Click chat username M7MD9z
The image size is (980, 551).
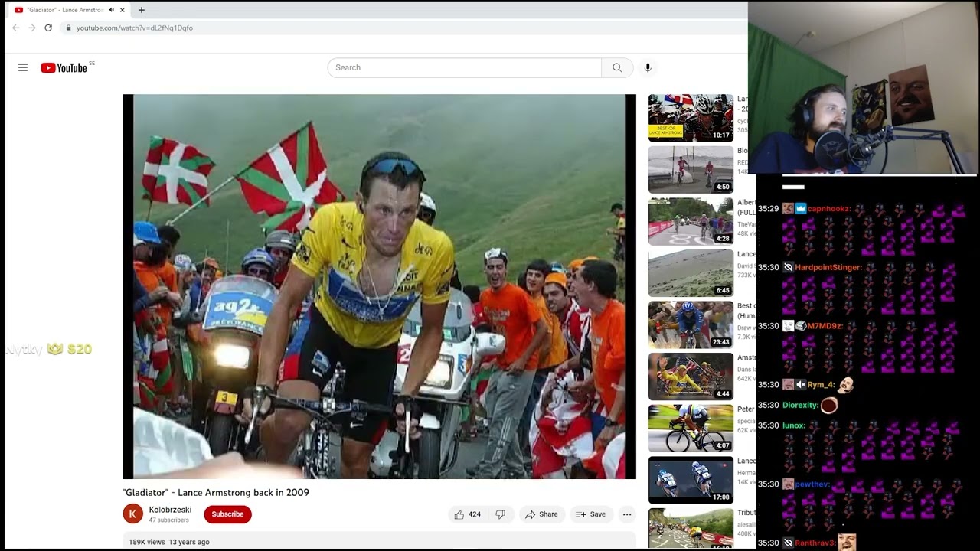(x=825, y=326)
